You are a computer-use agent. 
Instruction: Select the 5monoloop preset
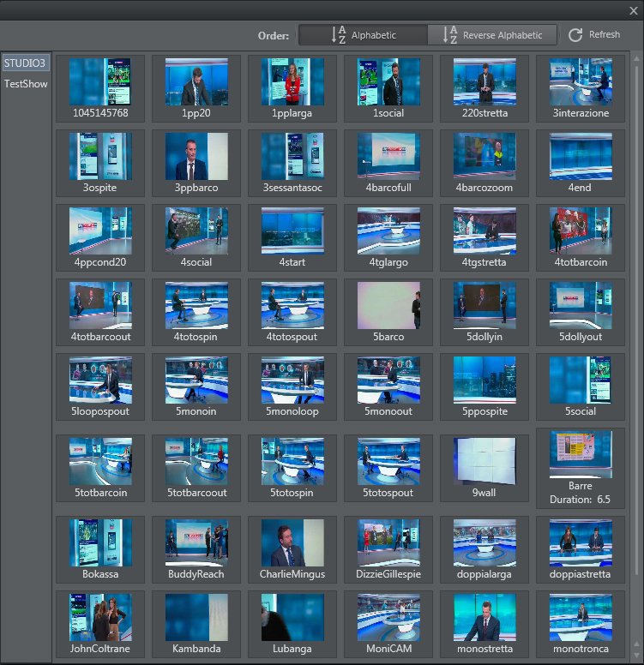pyautogui.click(x=292, y=380)
